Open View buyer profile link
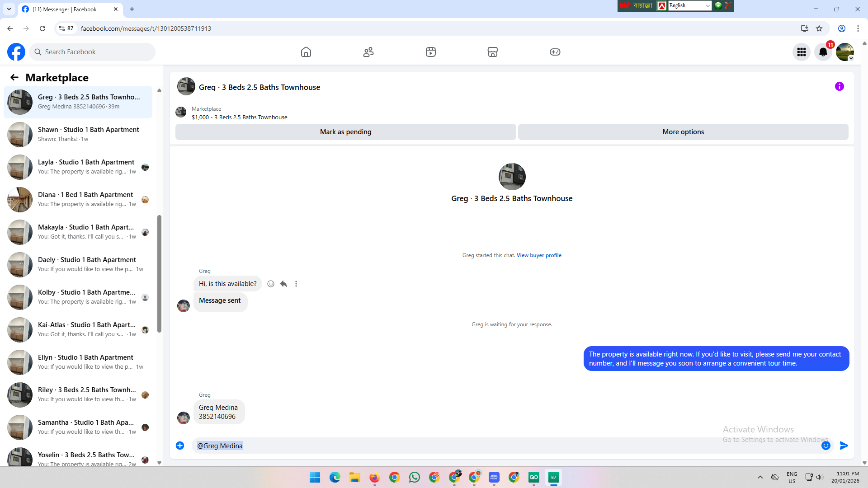 click(x=539, y=255)
